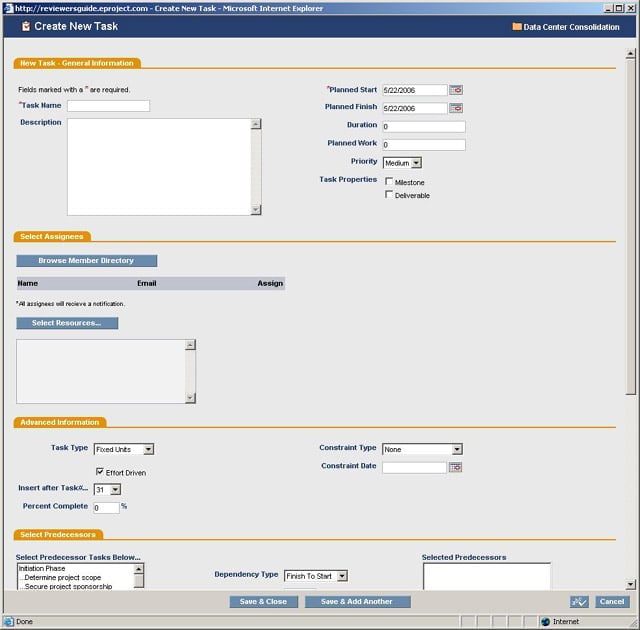Click the Selected Predecessors list box
The height and width of the screenshot is (630, 640).
[487, 576]
